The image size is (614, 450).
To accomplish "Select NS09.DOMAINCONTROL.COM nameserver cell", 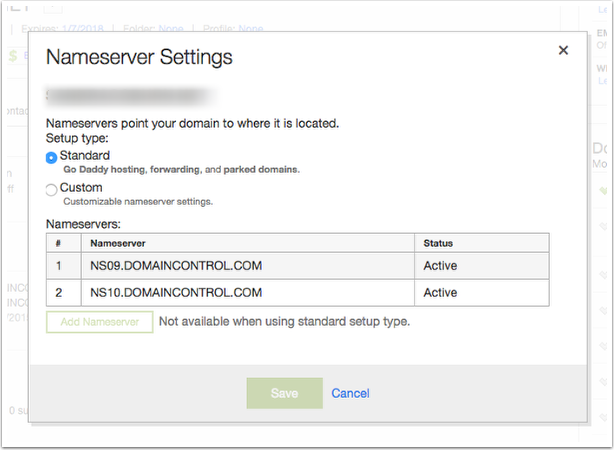I will (x=248, y=266).
